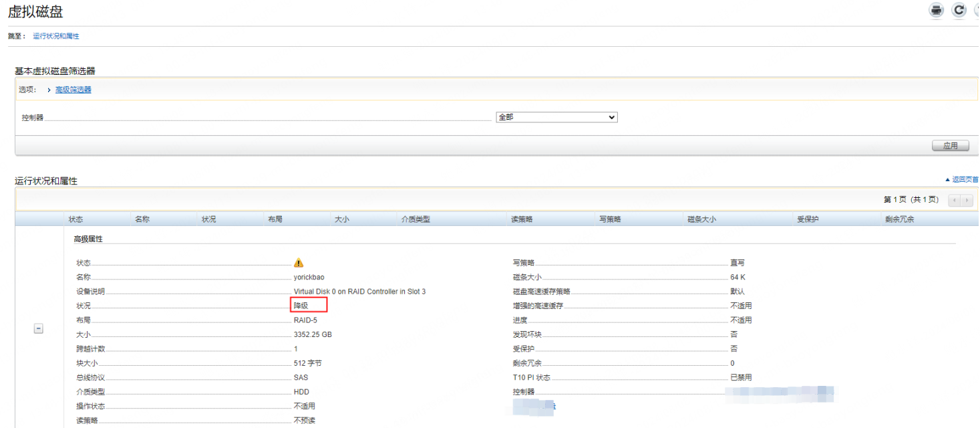Jump to 运行状况和属性 link

click(x=56, y=36)
